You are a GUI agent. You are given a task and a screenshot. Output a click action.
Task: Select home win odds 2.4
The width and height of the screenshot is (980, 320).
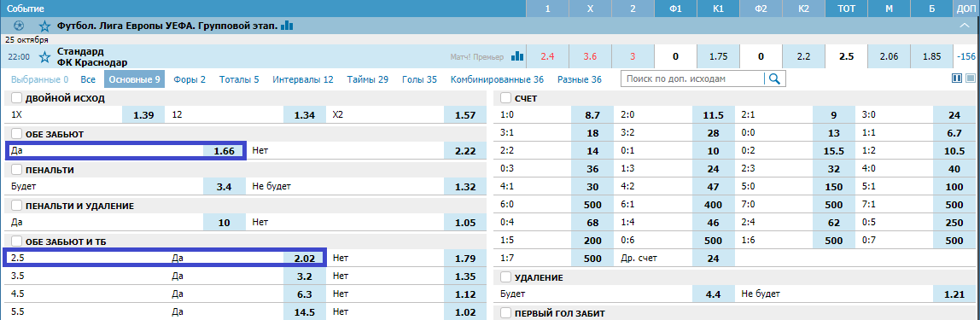coord(547,57)
